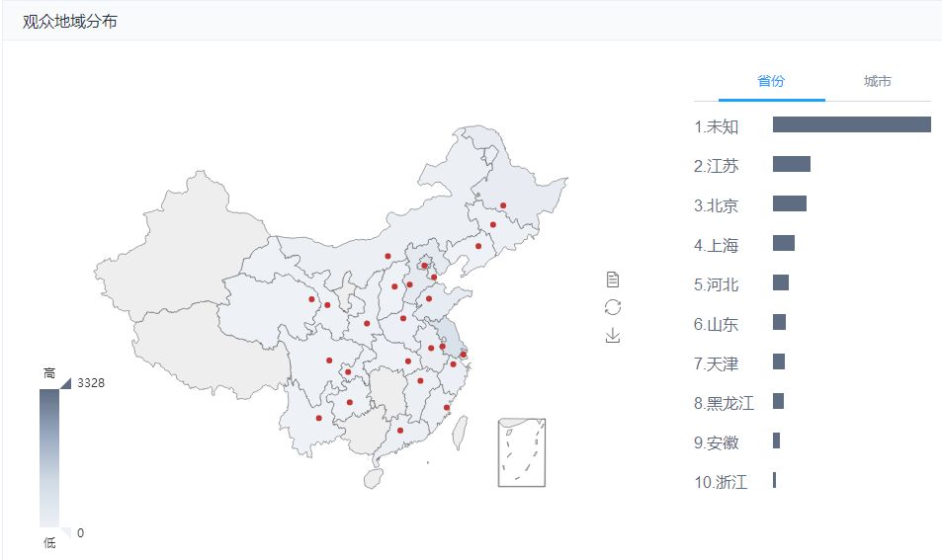942x560 pixels.
Task: Click the 观众地域分布 panel title
Action: 70,22
